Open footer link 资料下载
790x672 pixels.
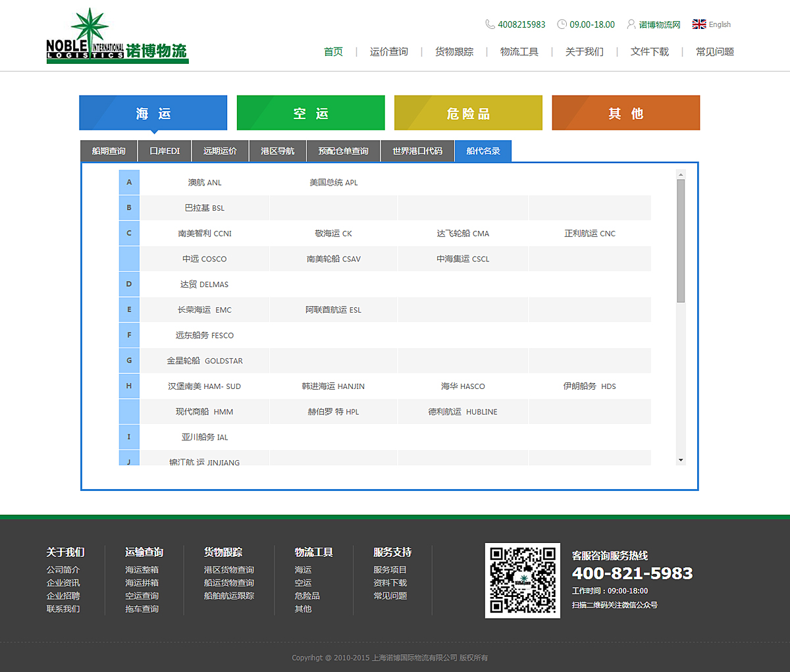click(x=390, y=583)
